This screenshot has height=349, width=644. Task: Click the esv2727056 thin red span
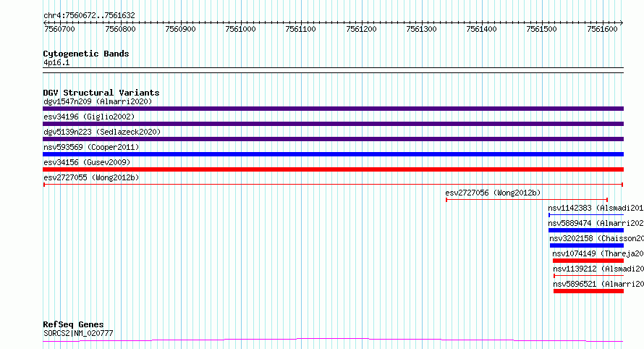click(527, 200)
